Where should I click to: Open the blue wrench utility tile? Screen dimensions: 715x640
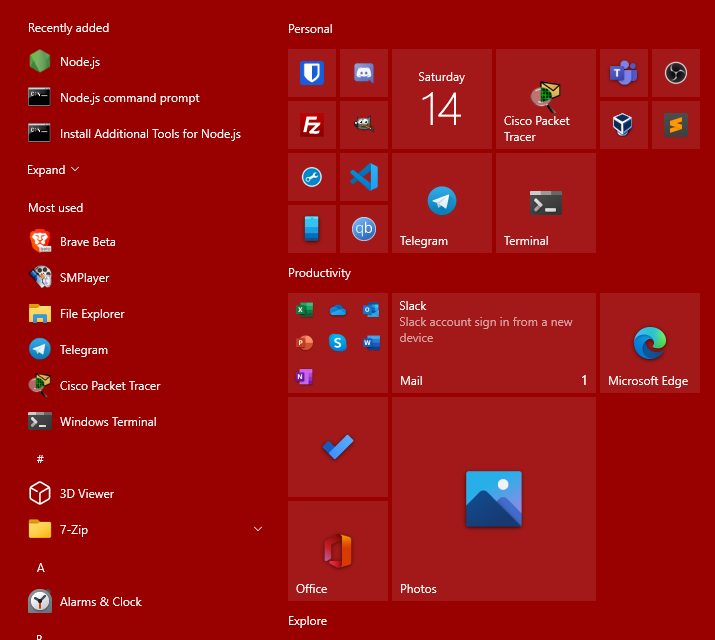coord(312,177)
